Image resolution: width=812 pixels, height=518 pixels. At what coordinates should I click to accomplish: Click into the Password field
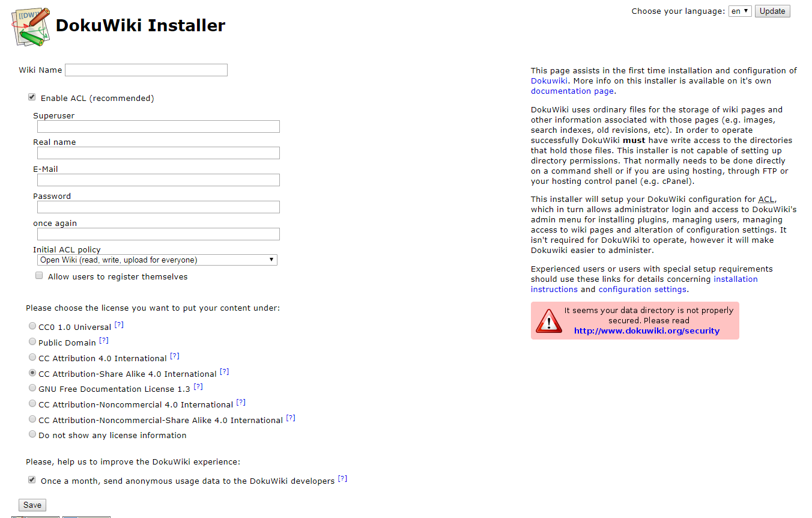click(159, 207)
